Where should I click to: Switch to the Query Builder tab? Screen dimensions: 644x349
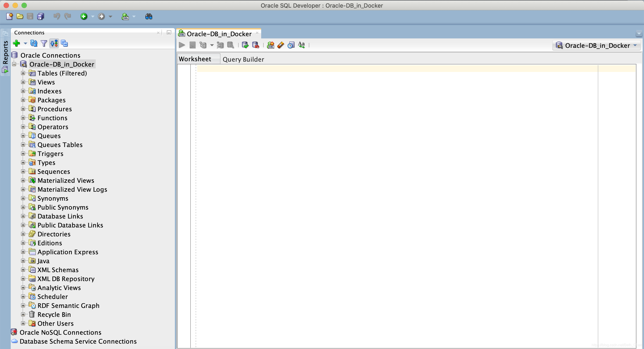(x=243, y=59)
